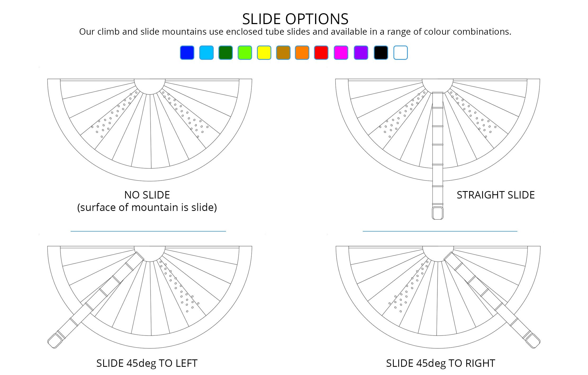This screenshot has height=375, width=588.
Task: Click the SLIDE 45deg TO RIGHT label
Action: (x=441, y=363)
